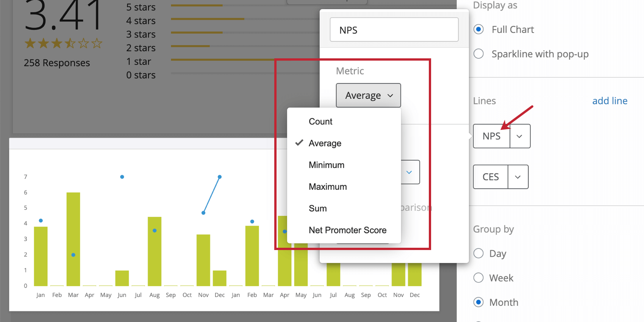Select Sum from the metric menu
Screen dimensions: 644x322
pos(344,208)
